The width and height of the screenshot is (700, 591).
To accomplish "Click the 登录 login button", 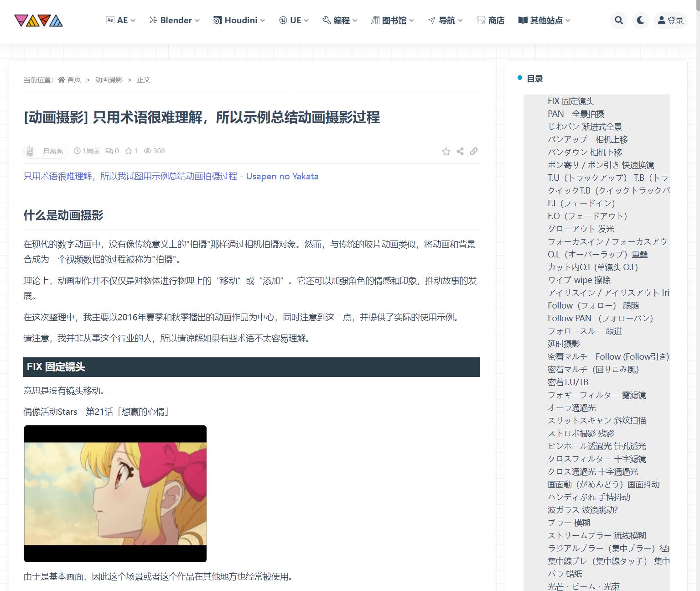I will 670,21.
